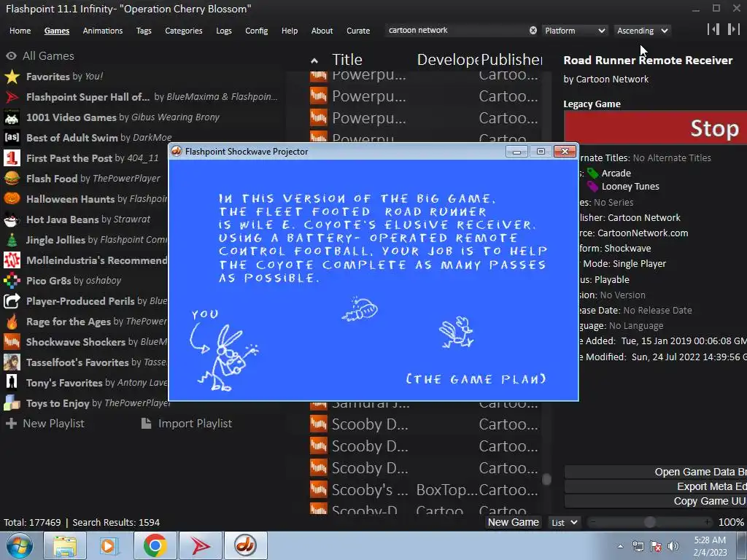Adjust the thumbnail scale slider
The image size is (747, 560).
point(649,522)
